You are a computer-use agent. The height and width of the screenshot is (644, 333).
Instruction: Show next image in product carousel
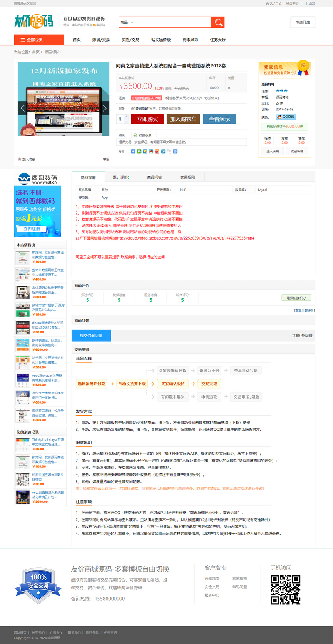click(x=105, y=108)
